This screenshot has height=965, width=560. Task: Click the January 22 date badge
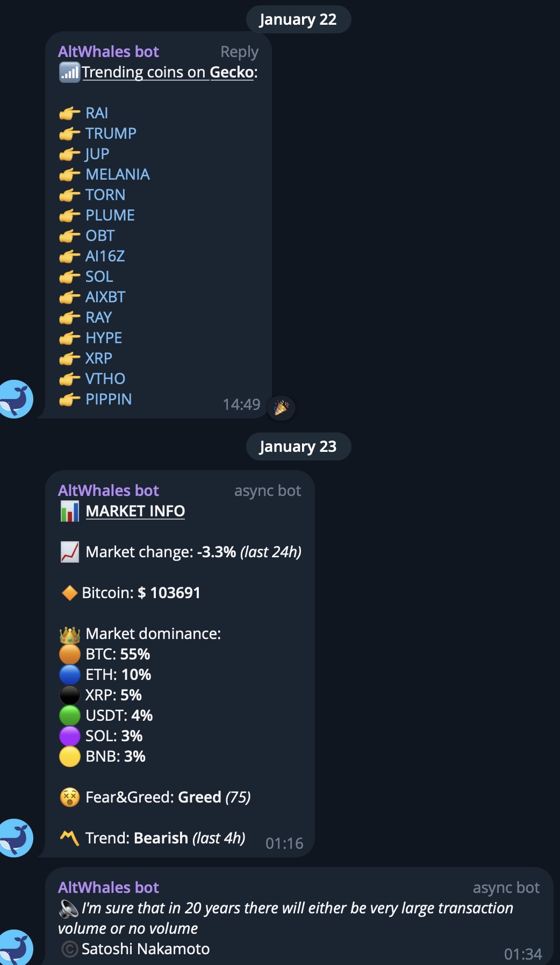(298, 19)
